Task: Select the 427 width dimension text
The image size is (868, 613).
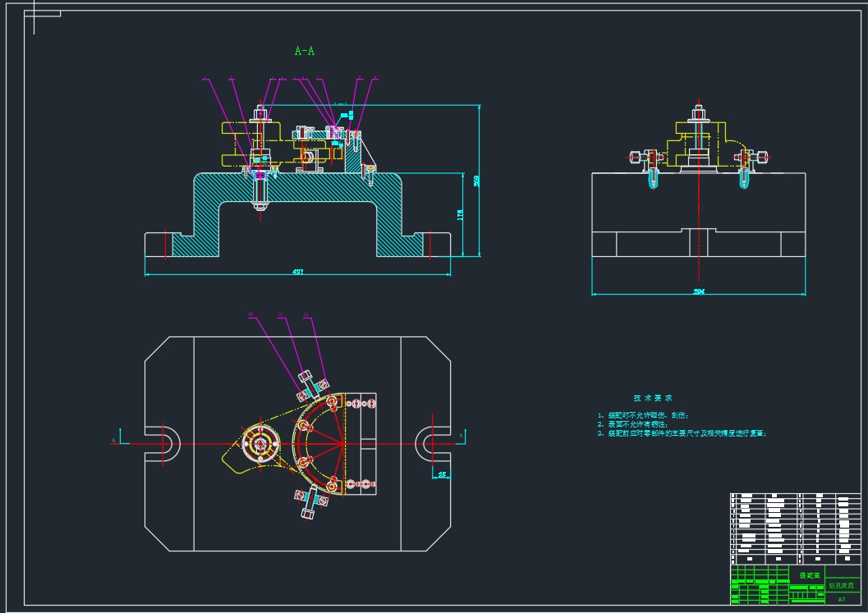Action: (298, 272)
